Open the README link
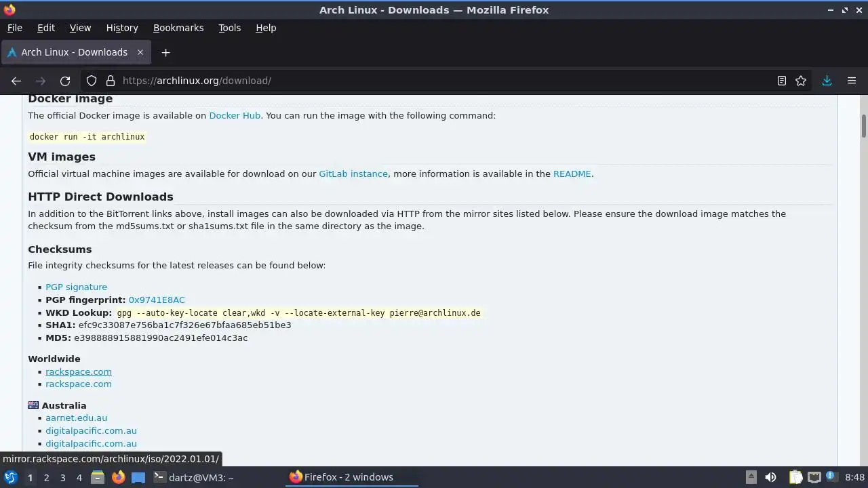Viewport: 868px width, 488px height. coord(572,174)
